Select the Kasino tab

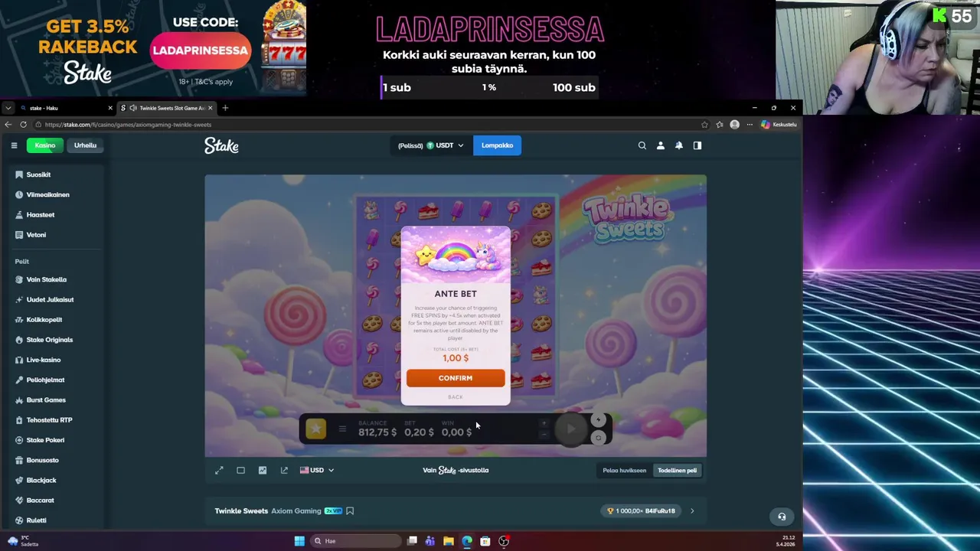point(44,145)
